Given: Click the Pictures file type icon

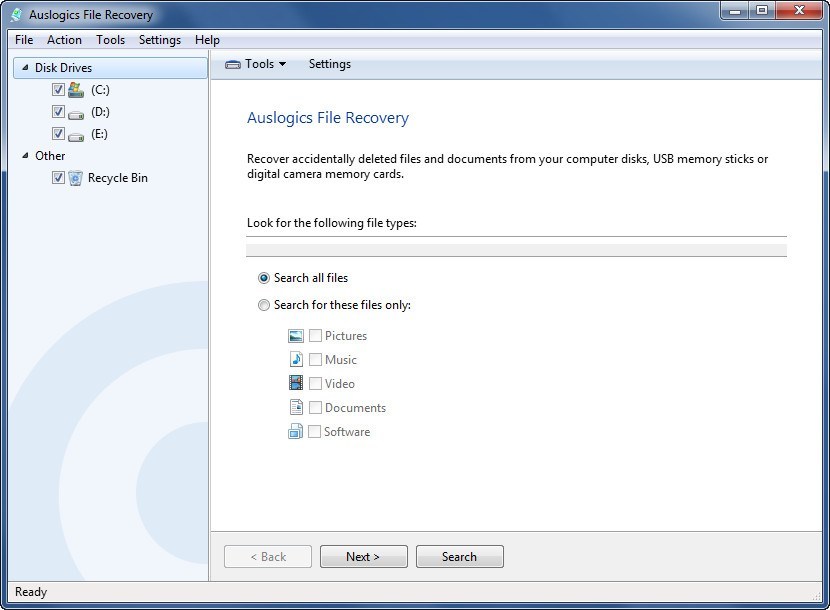Looking at the screenshot, I should 297,335.
